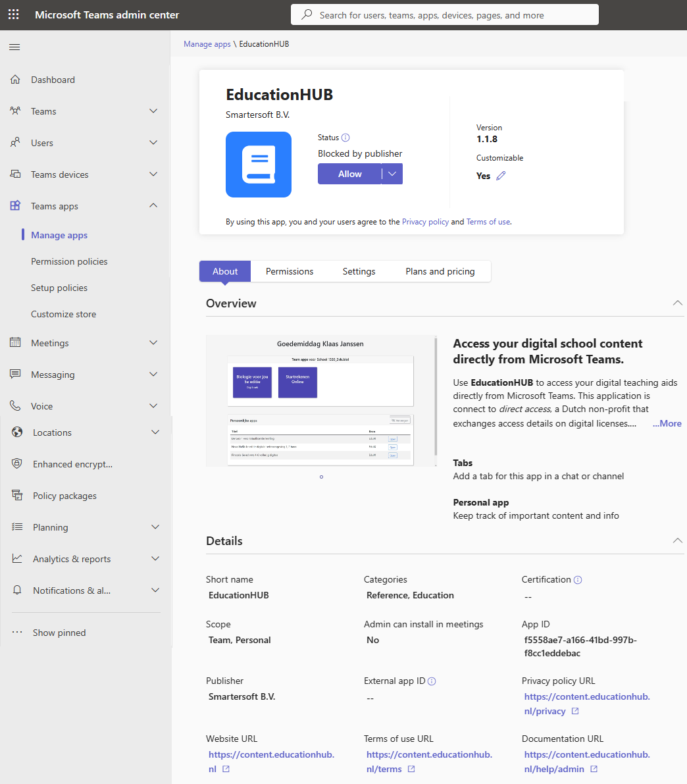Expand the Voice section chevron
The height and width of the screenshot is (784, 687).
pyautogui.click(x=153, y=405)
